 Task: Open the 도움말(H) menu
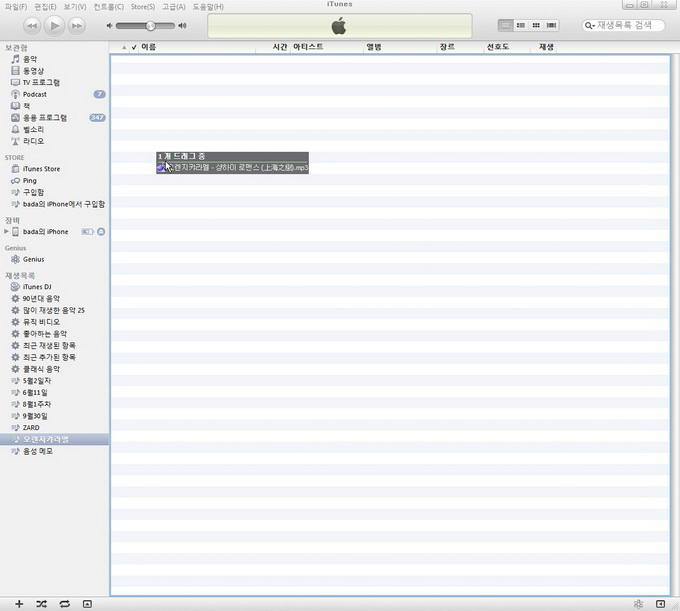208,7
